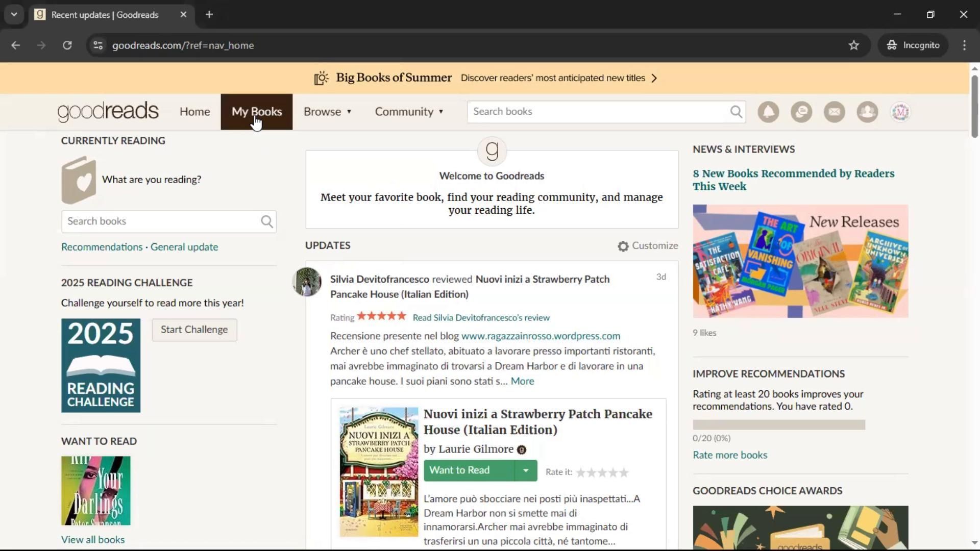Image resolution: width=980 pixels, height=551 pixels.
Task: Click the Start Challenge button
Action: coord(194,330)
